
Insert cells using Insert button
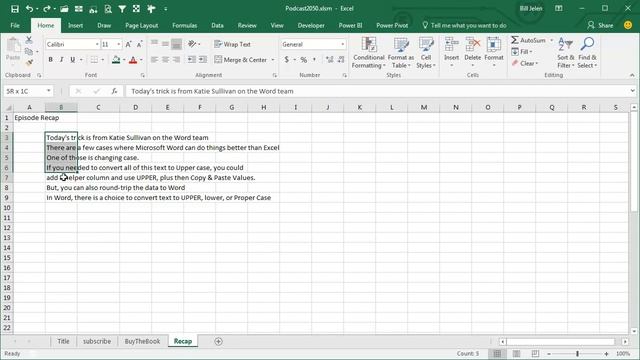[x=451, y=53]
